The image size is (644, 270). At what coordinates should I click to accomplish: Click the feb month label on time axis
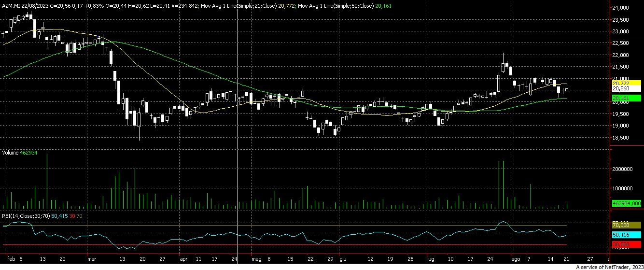pyautogui.click(x=11, y=259)
